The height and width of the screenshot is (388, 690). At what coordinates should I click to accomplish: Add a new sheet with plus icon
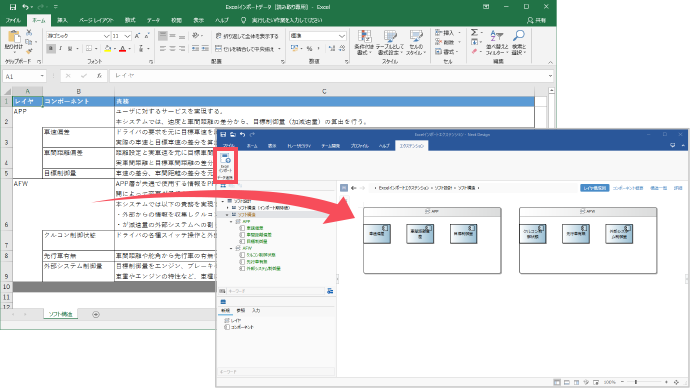pyautogui.click(x=95, y=315)
